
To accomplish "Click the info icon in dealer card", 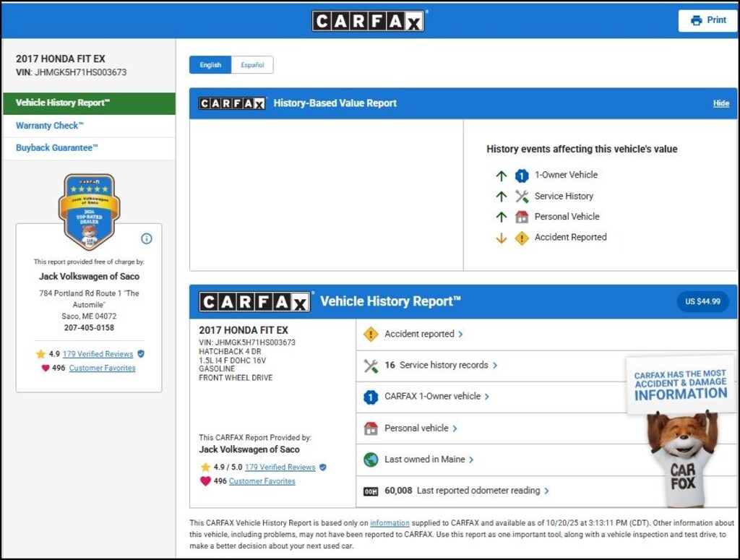I will pos(147,238).
